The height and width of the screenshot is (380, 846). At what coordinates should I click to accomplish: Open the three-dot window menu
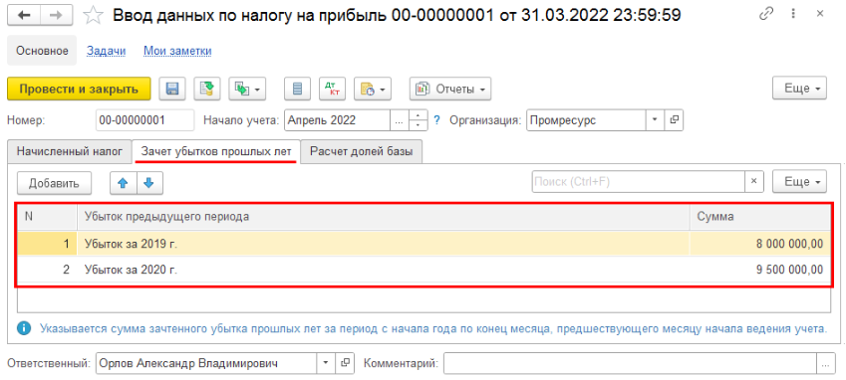pyautogui.click(x=793, y=15)
